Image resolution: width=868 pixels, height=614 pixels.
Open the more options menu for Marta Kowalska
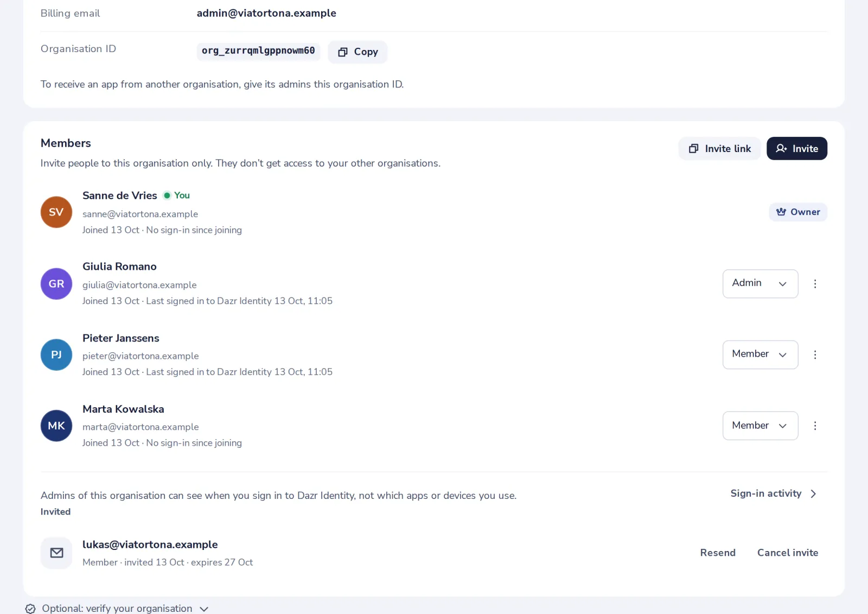(x=815, y=426)
